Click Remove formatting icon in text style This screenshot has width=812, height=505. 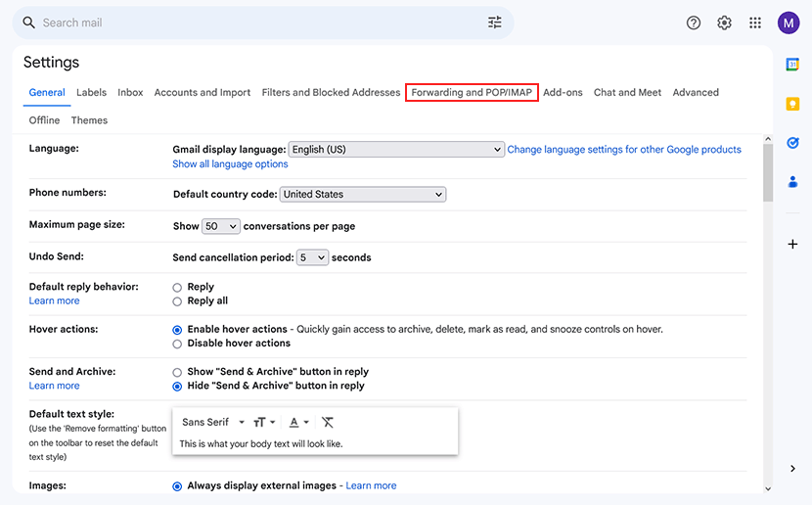[x=328, y=422]
